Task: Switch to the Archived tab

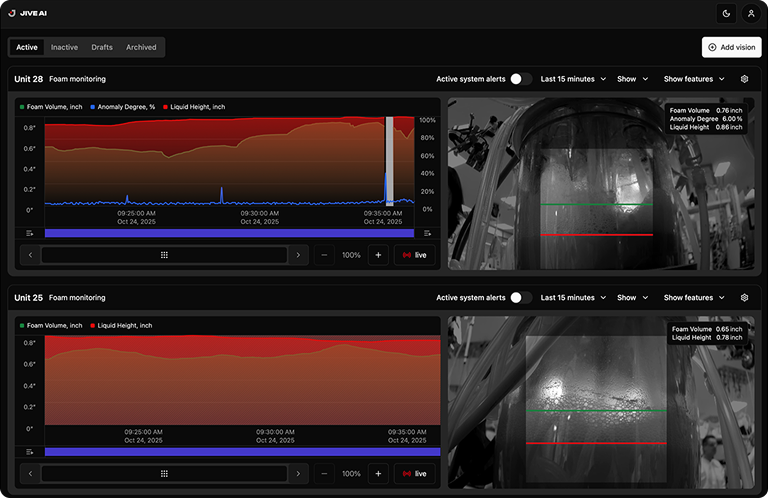Action: pyautogui.click(x=140, y=47)
